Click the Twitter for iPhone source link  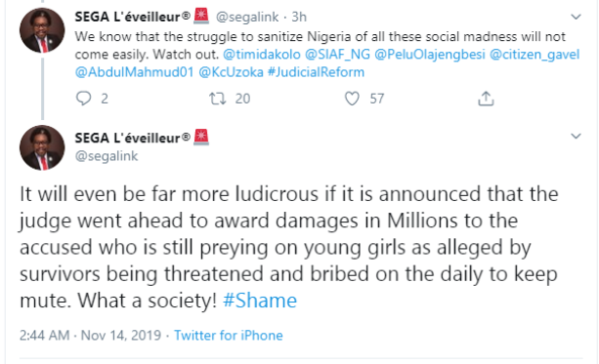229,336
